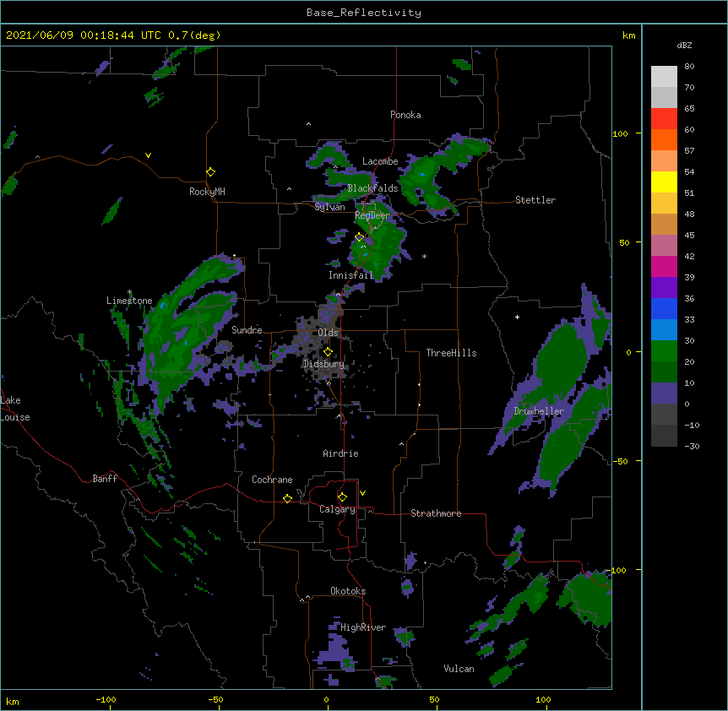The width and height of the screenshot is (728, 711).
Task: Click the Vulcan town label
Action: coord(459,669)
